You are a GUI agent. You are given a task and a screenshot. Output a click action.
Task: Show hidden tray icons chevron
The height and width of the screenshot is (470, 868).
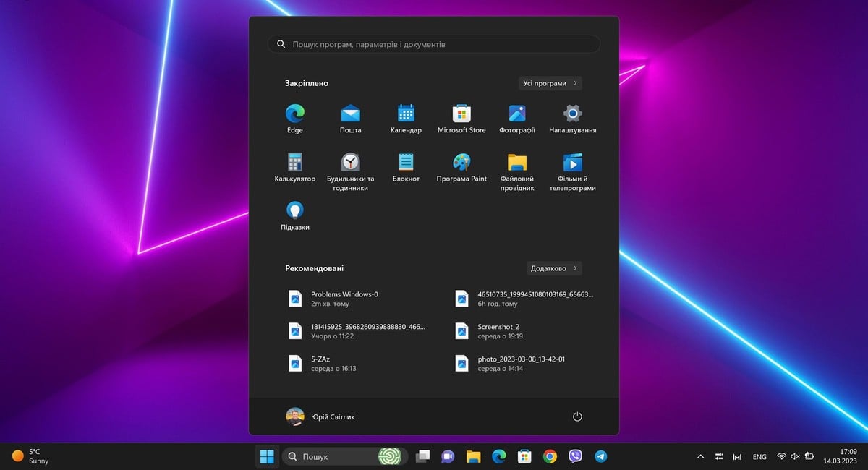(x=700, y=456)
